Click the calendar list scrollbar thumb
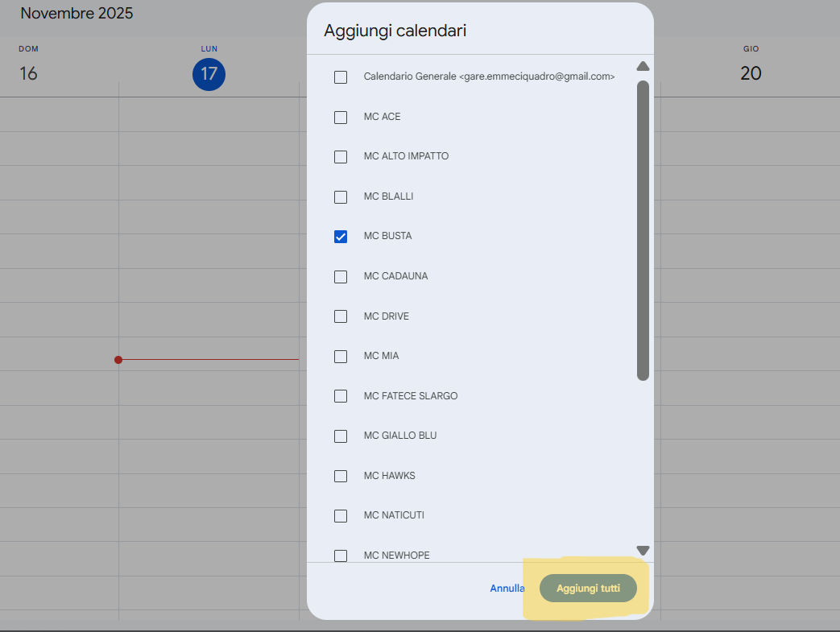 coord(643,229)
